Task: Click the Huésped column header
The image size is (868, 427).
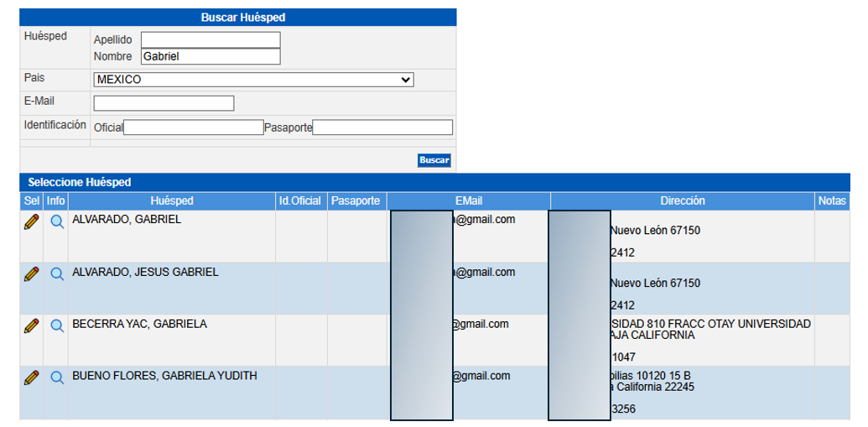Action: pos(172,201)
